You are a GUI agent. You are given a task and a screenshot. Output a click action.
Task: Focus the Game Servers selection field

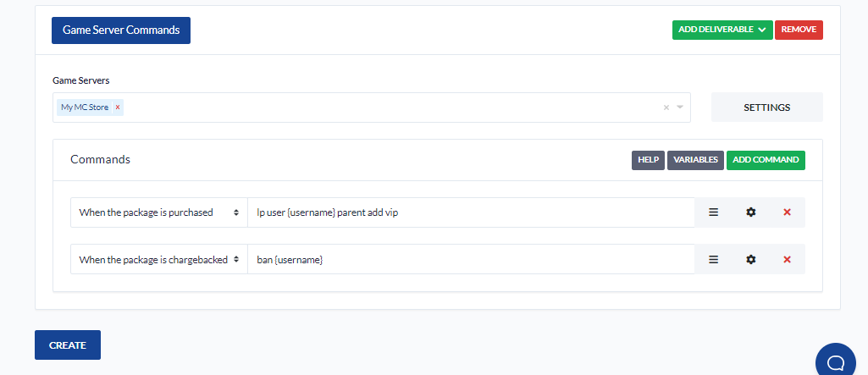[x=372, y=108]
